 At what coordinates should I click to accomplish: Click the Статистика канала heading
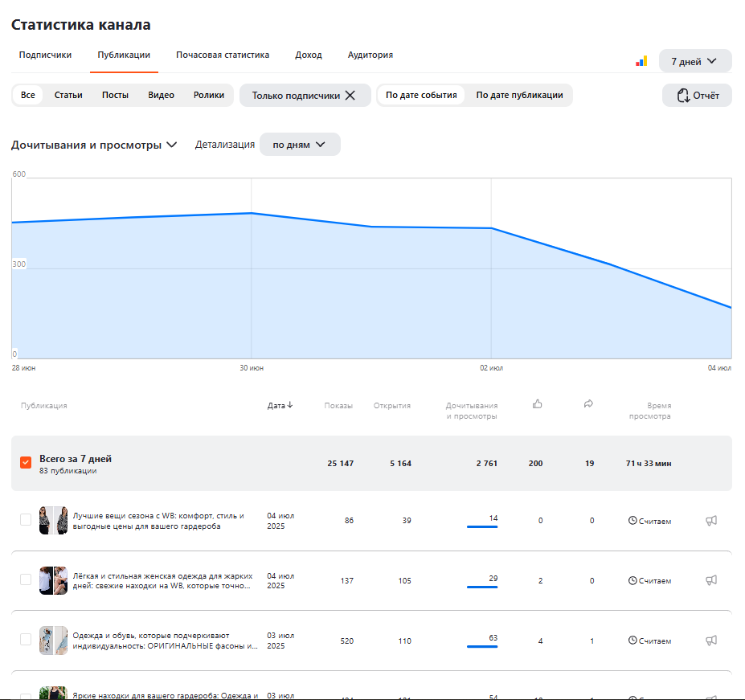[x=81, y=25]
